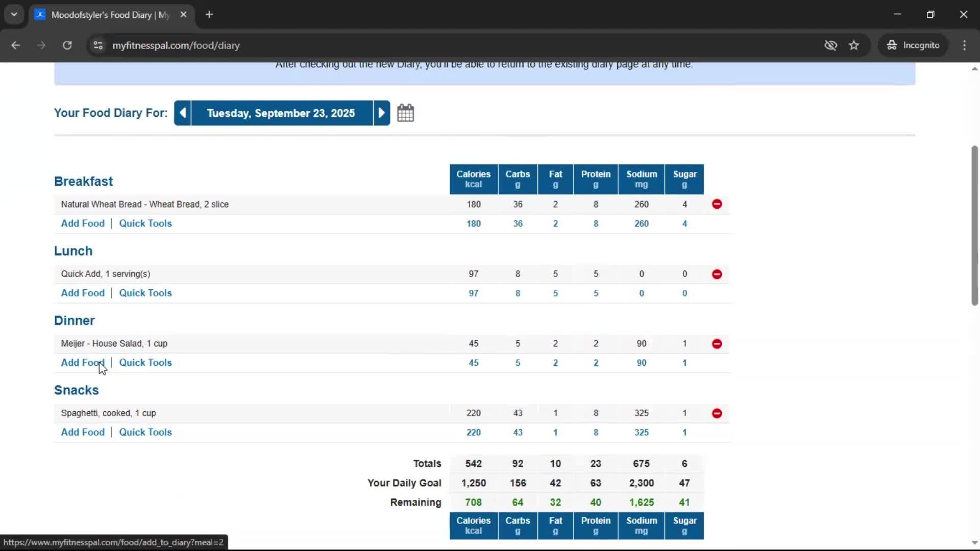This screenshot has width=980, height=551.
Task: Click the Breakfast meal heading
Action: 83,181
